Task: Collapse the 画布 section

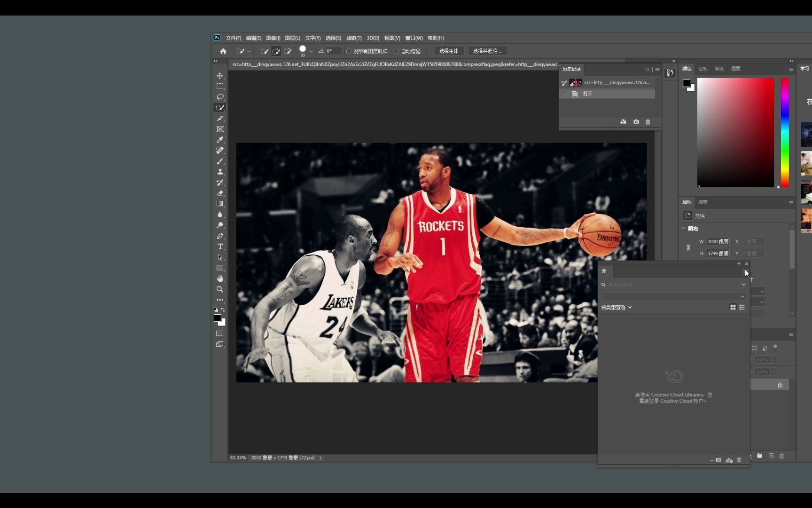Action: click(683, 229)
